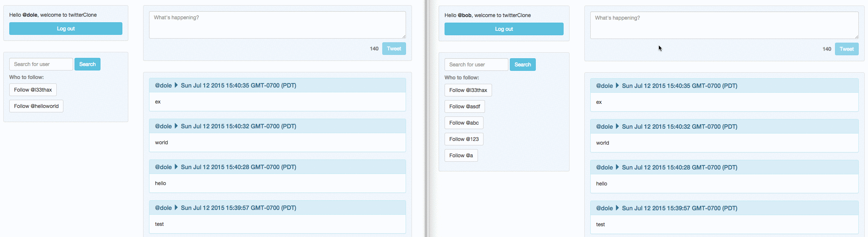This screenshot has width=868, height=237.
Task: Click textarea resize grip in dole window
Action: [404, 36]
